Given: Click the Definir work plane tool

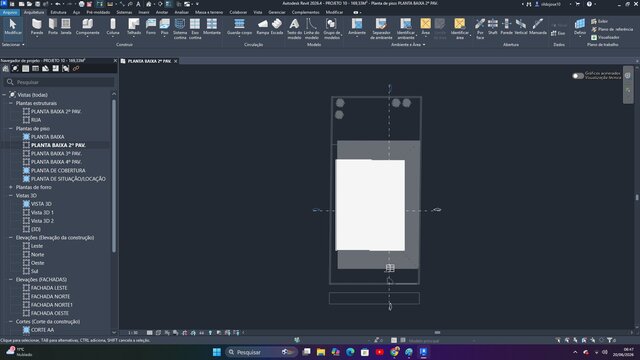Looking at the screenshot, I should click(580, 27).
